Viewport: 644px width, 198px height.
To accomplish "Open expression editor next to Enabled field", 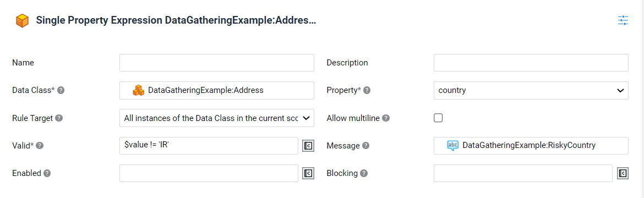I will point(308,173).
